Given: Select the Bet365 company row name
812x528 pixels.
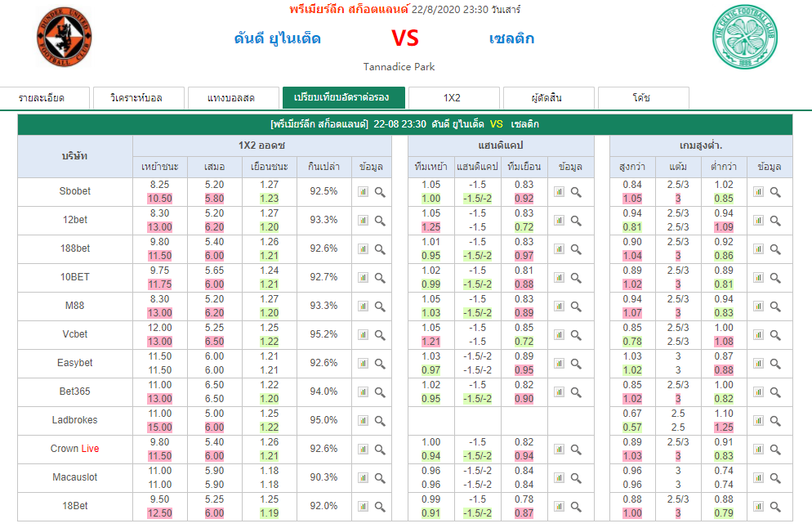Looking at the screenshot, I should (x=75, y=392).
